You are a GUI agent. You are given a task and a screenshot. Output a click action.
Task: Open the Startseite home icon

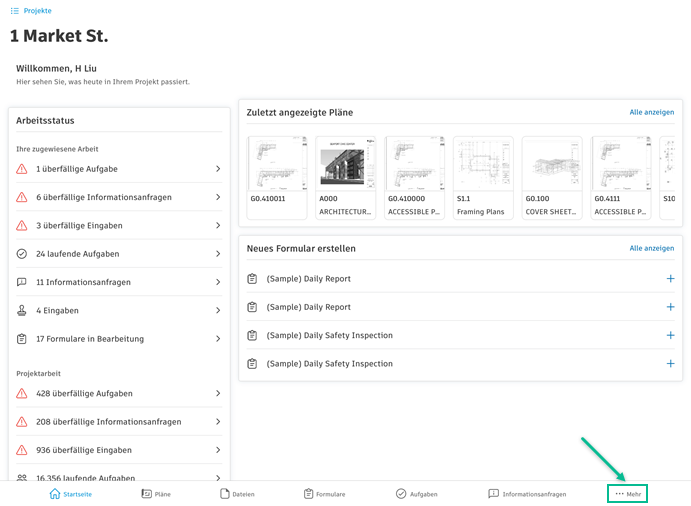click(55, 494)
